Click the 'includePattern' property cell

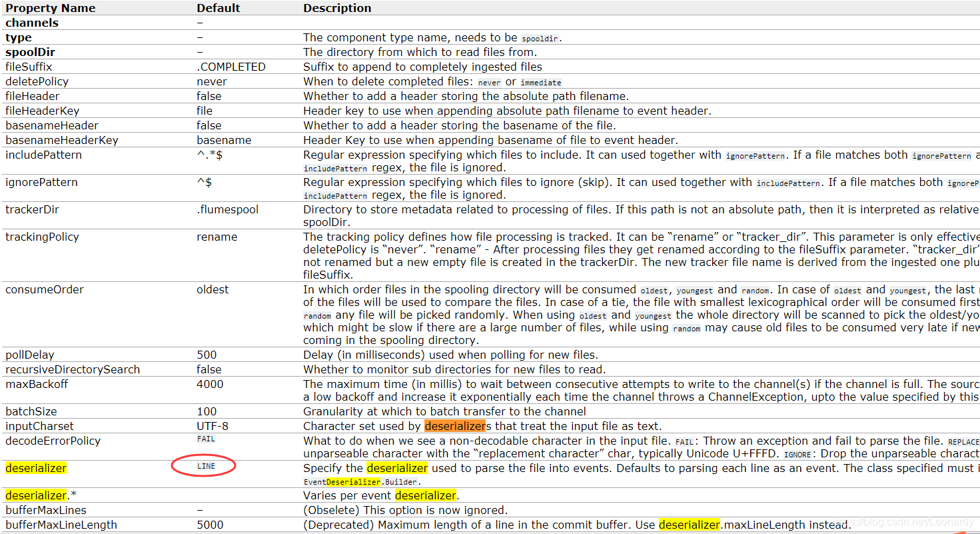click(44, 155)
